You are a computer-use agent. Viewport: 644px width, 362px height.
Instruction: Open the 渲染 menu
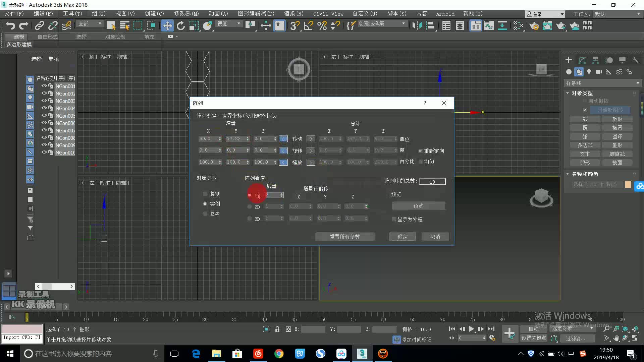tap(293, 14)
